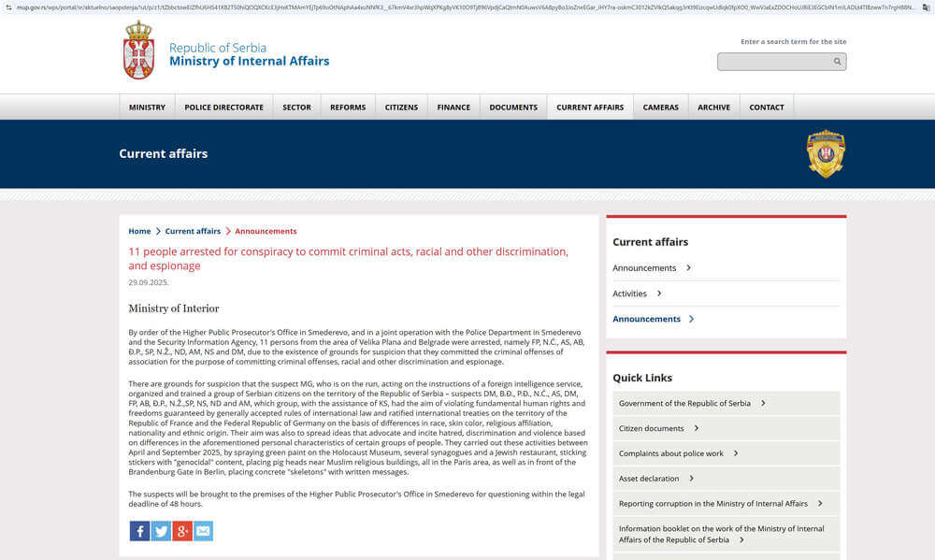Click the site settings icon in address bar
The width and height of the screenshot is (935, 560).
pyautogui.click(x=8, y=7)
